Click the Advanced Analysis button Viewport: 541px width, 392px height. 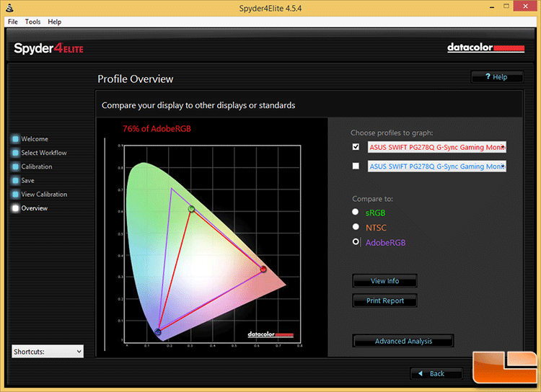403,341
